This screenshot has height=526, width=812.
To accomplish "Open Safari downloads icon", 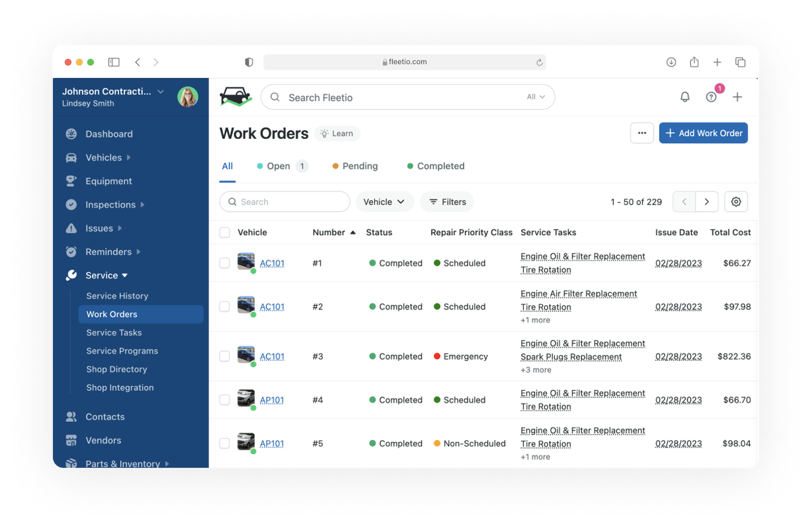I will click(x=671, y=62).
